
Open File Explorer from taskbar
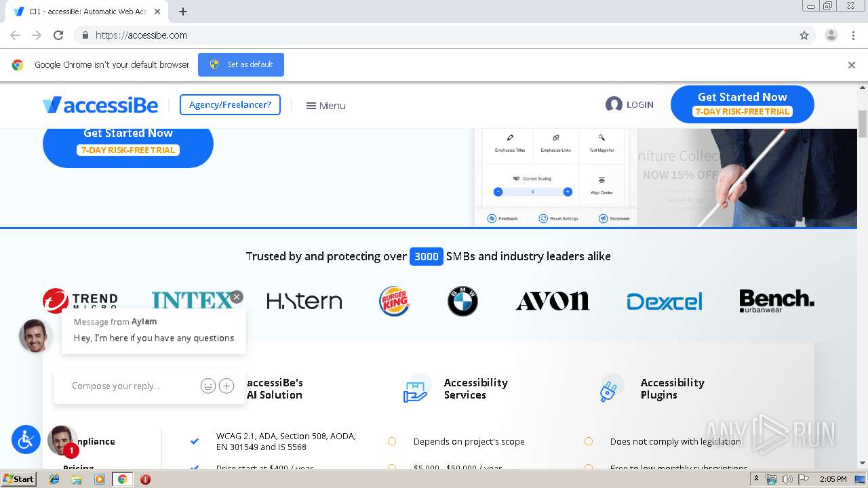(77, 479)
